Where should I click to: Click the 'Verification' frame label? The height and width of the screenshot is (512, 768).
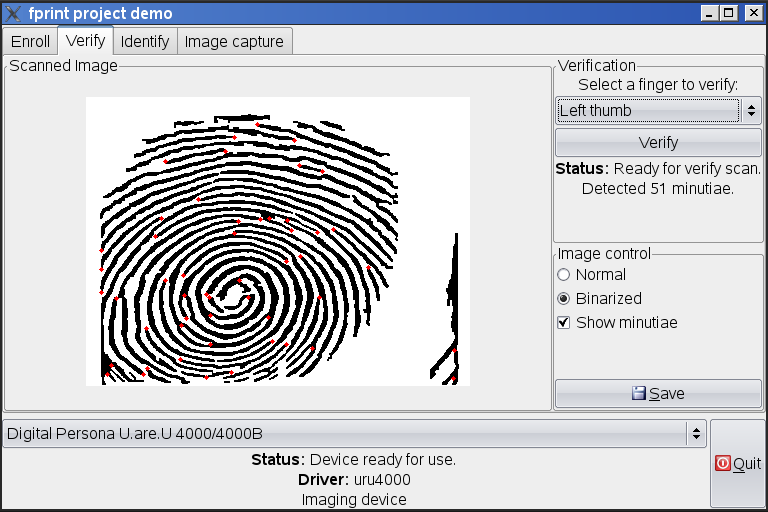coord(597,66)
